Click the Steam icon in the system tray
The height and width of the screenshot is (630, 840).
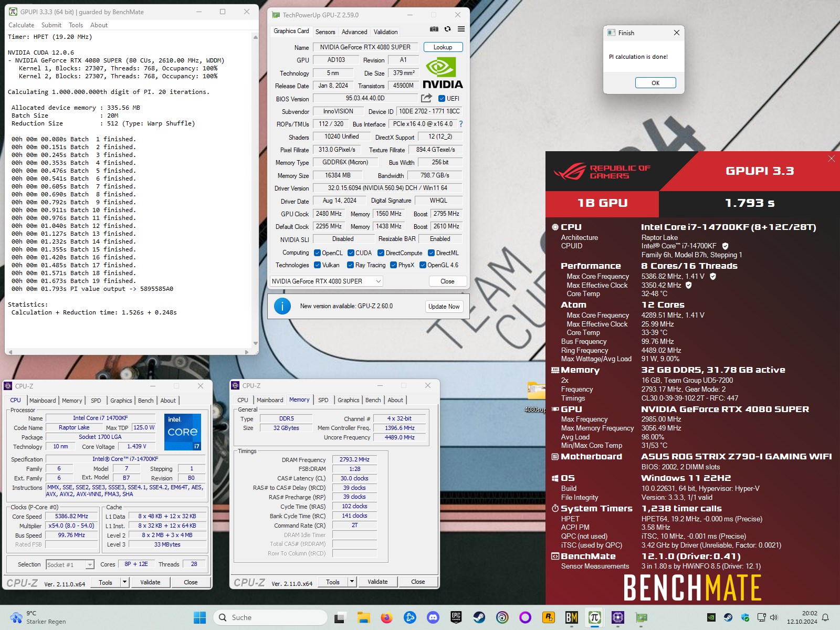(728, 617)
